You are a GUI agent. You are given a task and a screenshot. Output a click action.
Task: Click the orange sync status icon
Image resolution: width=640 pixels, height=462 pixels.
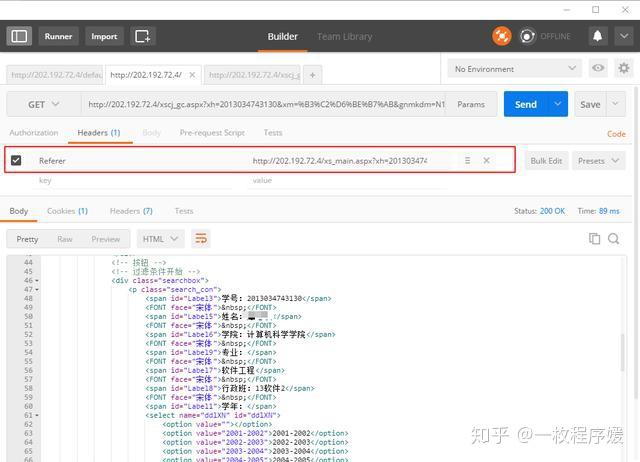point(502,36)
